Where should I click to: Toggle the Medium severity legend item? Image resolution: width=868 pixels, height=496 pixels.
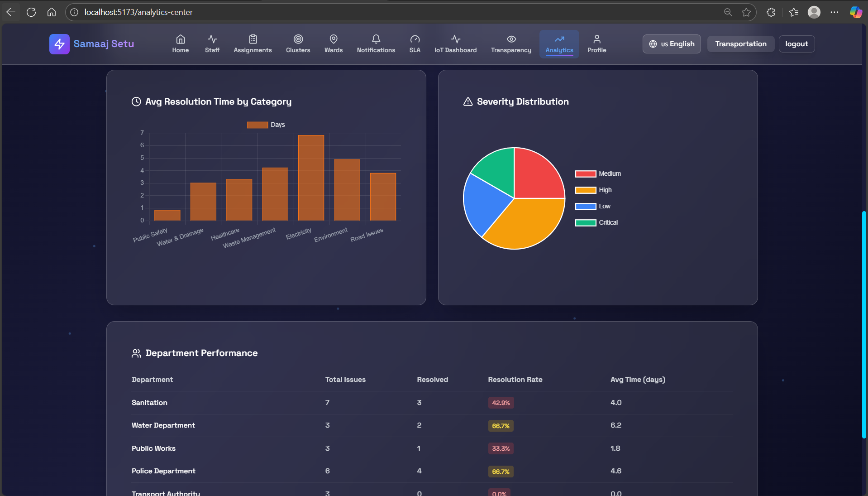pos(598,174)
